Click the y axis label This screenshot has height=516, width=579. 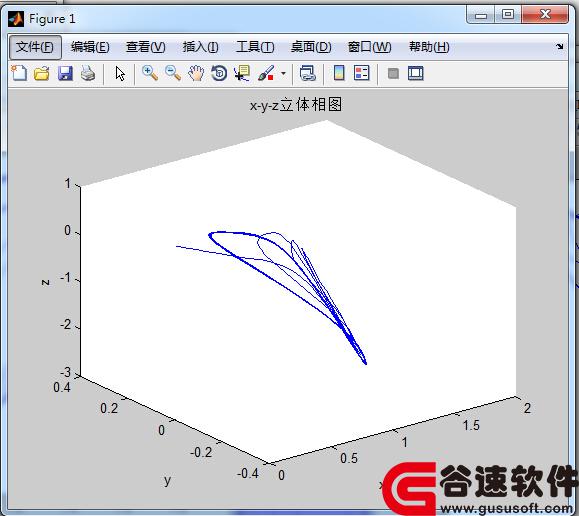168,480
